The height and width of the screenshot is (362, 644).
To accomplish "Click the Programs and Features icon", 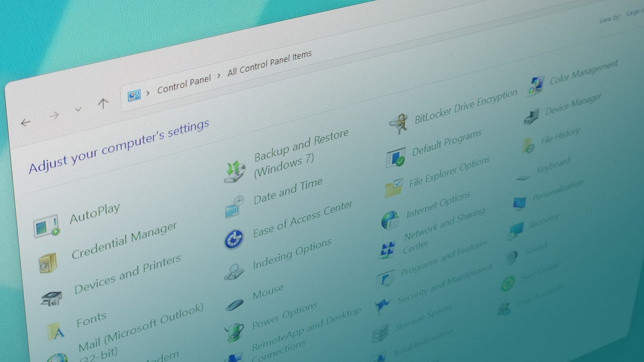I will [385, 278].
